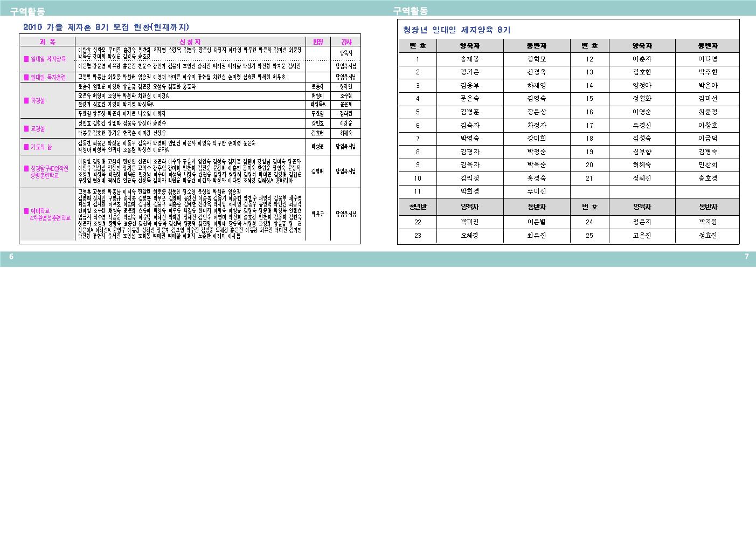756x535 pixels.
Task: Click the pink 강사 column header
Action: 346,42
